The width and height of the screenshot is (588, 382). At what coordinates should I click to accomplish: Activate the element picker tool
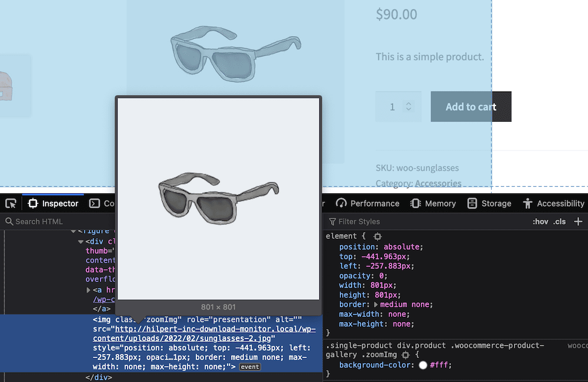click(x=11, y=203)
